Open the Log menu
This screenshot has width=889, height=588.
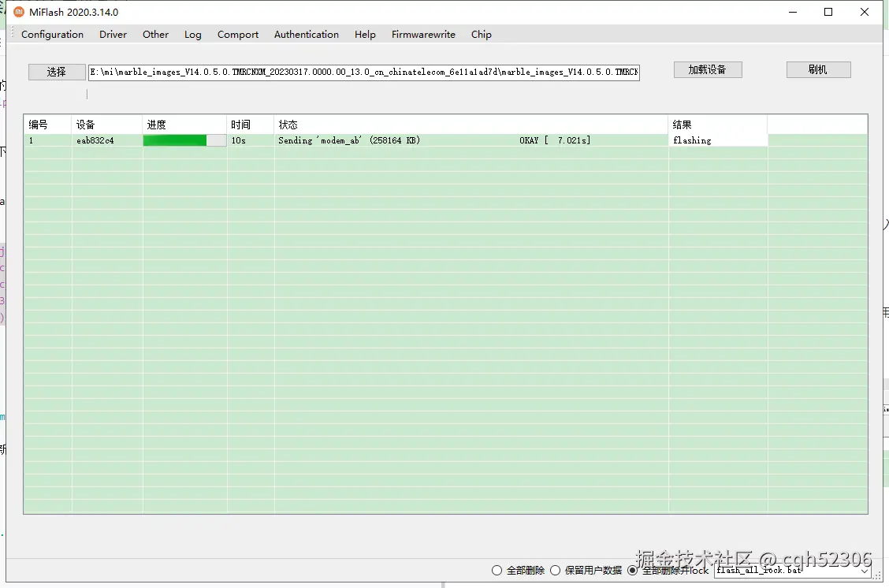tap(193, 35)
